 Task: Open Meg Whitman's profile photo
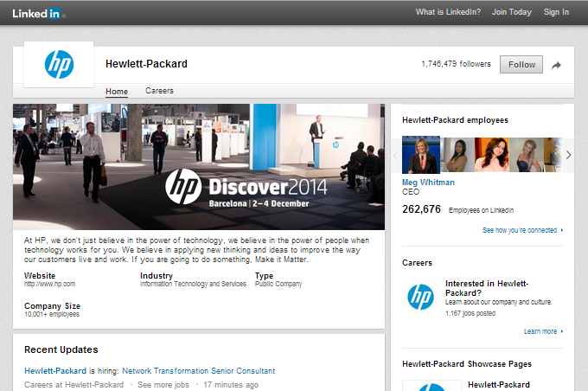click(x=421, y=155)
